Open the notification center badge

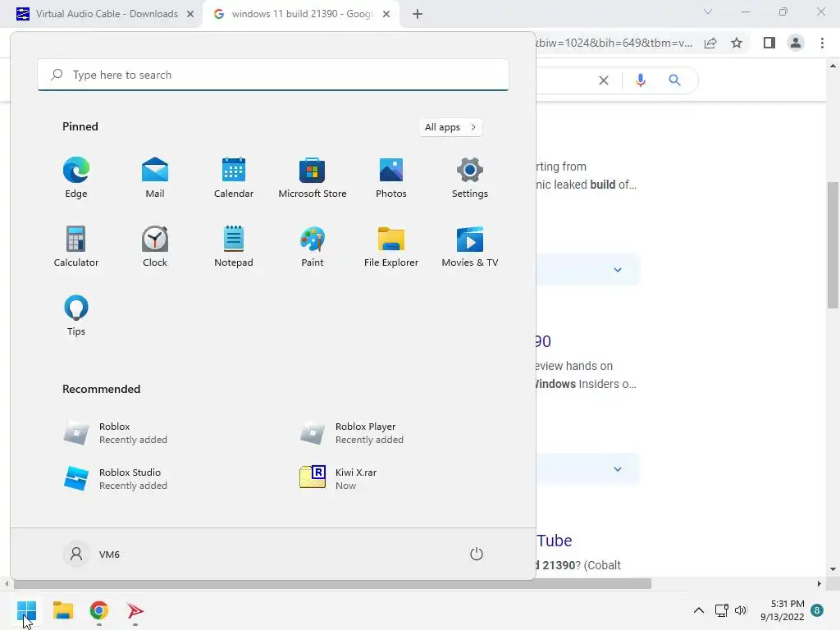(817, 610)
